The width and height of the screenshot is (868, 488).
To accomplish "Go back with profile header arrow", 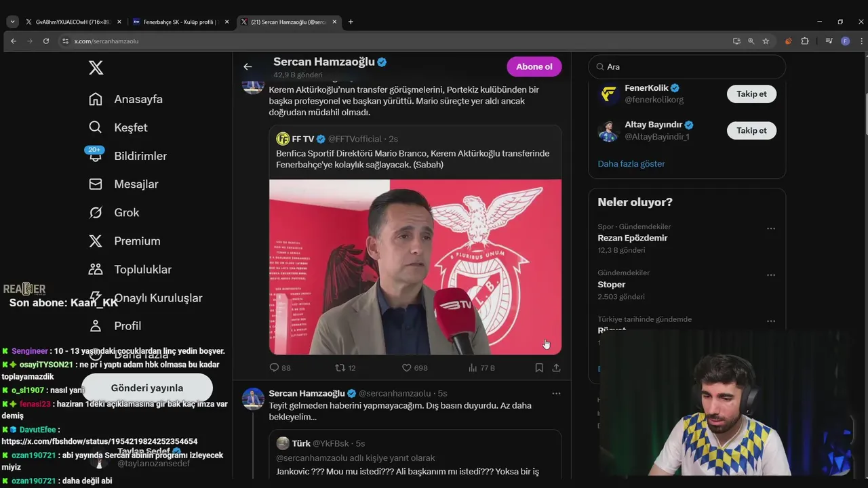I will 248,66.
